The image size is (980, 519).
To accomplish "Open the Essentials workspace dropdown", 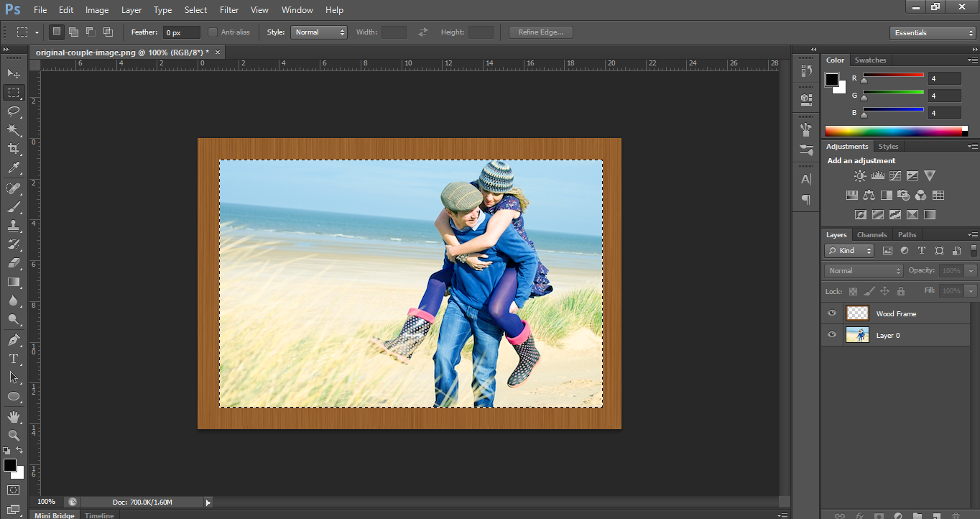I will coord(932,33).
